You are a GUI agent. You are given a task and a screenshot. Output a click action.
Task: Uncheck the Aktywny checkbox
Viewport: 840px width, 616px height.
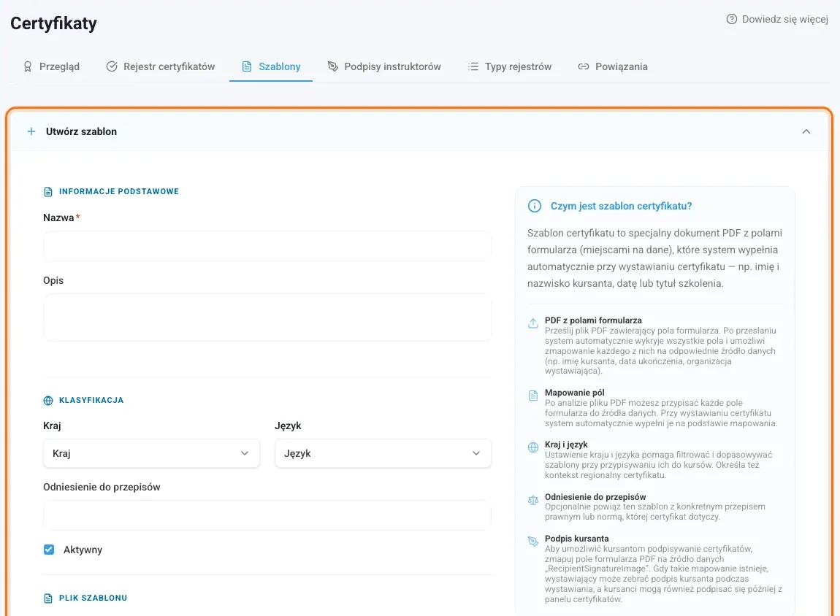[x=49, y=550]
